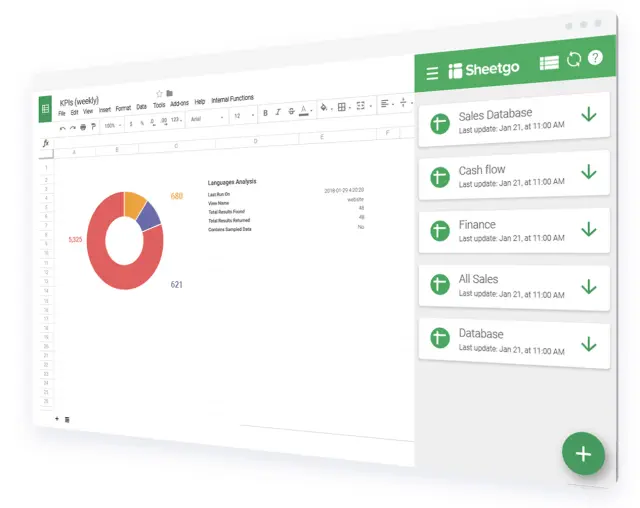Image resolution: width=640 pixels, height=508 pixels.
Task: Click the Undo icon
Action: tap(62, 129)
